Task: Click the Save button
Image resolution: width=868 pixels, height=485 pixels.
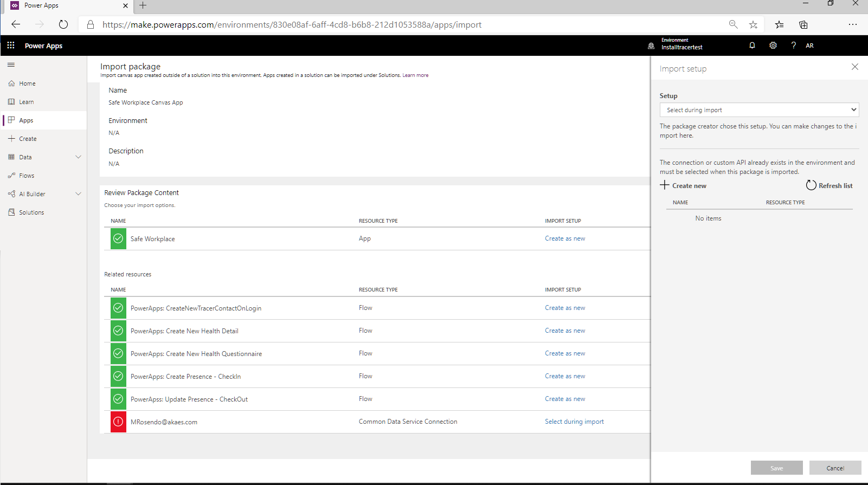Action: pyautogui.click(x=777, y=468)
